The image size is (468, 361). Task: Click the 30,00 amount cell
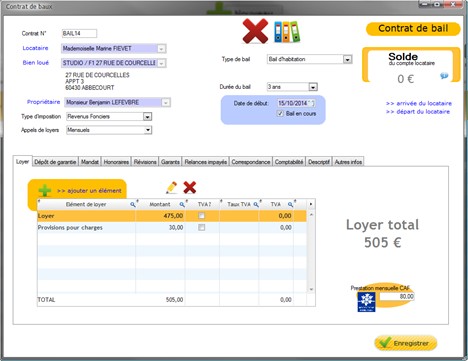[x=160, y=228]
